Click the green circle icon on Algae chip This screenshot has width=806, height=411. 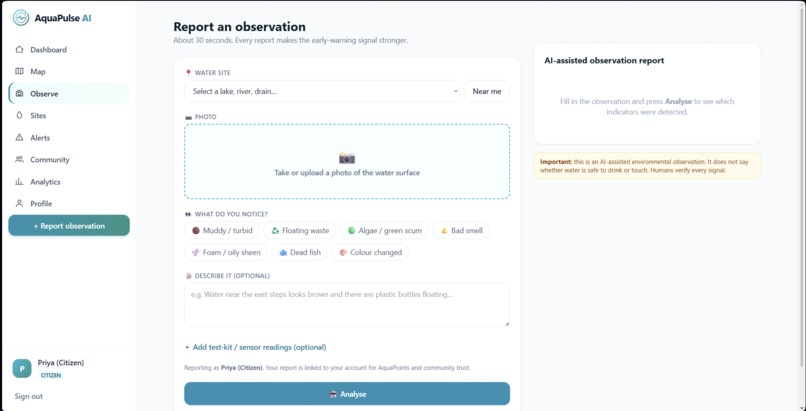click(x=352, y=231)
